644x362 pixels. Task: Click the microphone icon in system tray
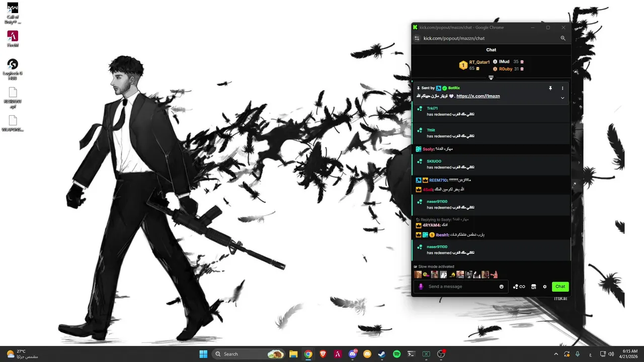(x=578, y=354)
